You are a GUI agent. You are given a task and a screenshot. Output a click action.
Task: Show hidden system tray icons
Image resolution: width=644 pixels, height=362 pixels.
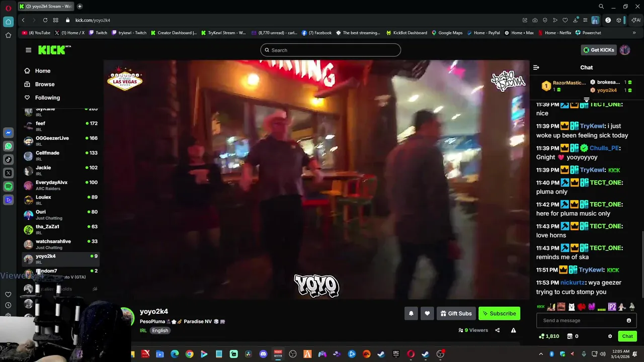click(541, 354)
